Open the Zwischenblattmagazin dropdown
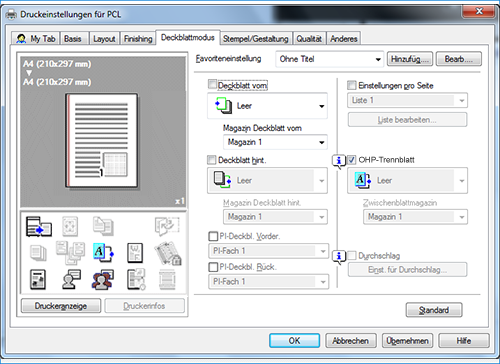The height and width of the screenshot is (364, 500). [415, 217]
